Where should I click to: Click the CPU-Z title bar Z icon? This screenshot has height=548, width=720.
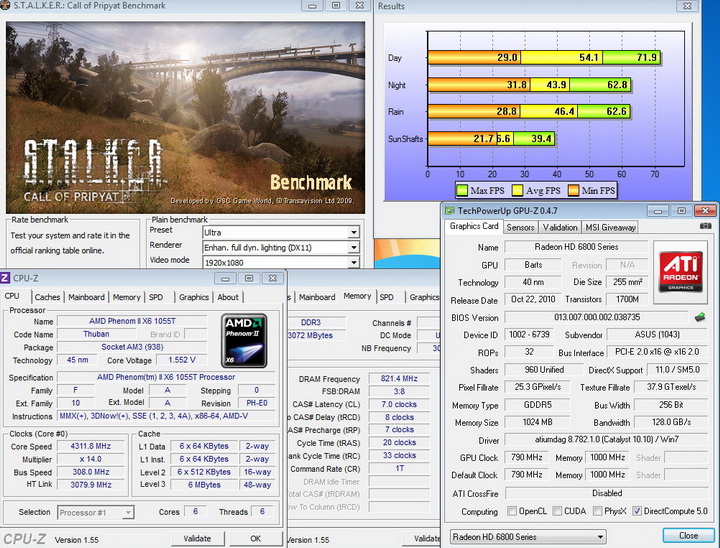(x=5, y=278)
